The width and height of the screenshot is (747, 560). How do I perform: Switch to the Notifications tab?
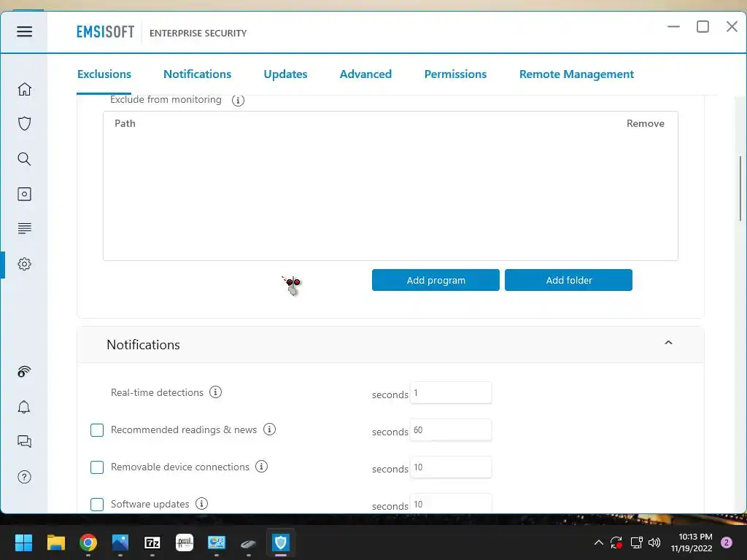(197, 74)
